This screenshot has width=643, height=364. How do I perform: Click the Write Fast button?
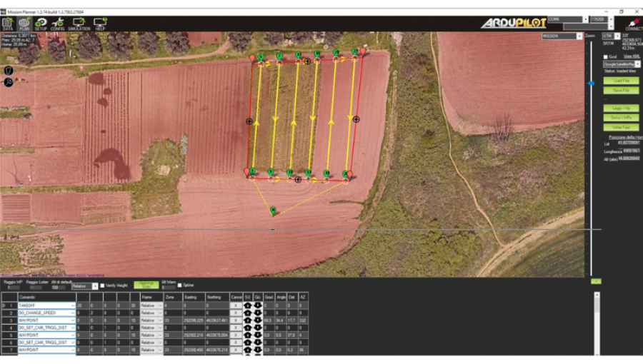point(622,127)
